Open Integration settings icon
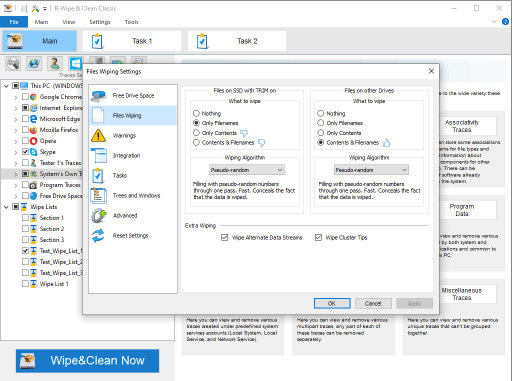Screen dimensions: 512x381 [99, 155]
